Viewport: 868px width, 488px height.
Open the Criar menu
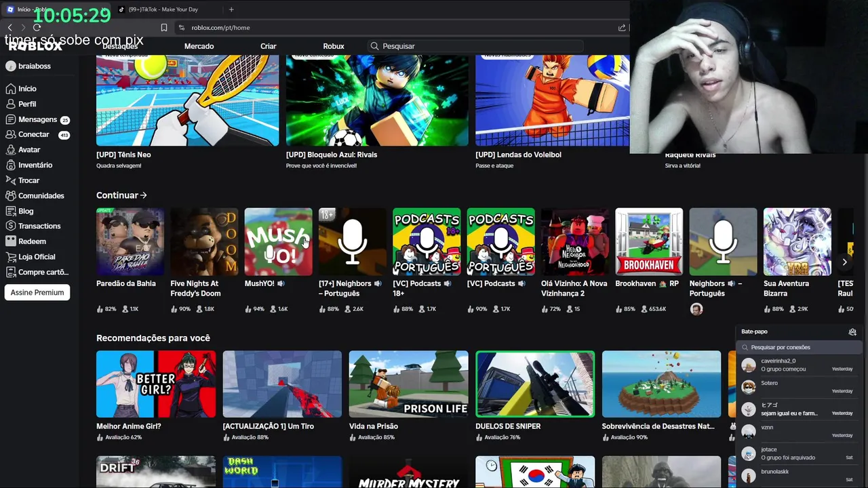coord(269,46)
